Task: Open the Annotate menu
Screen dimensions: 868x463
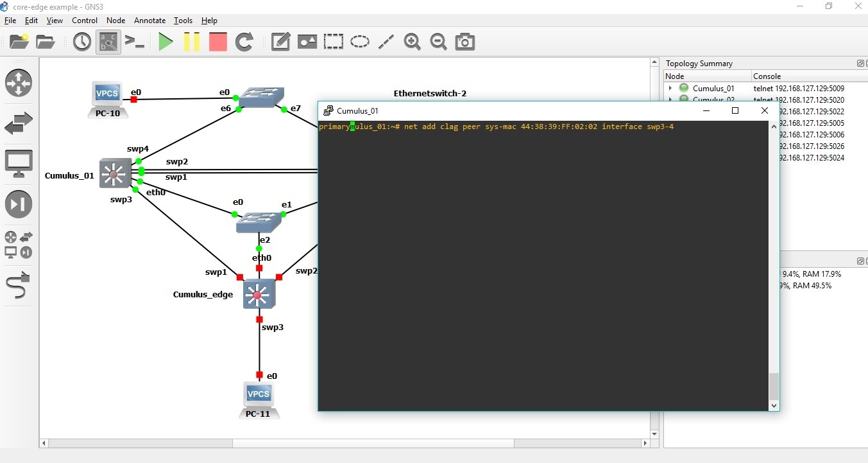Action: click(x=149, y=21)
